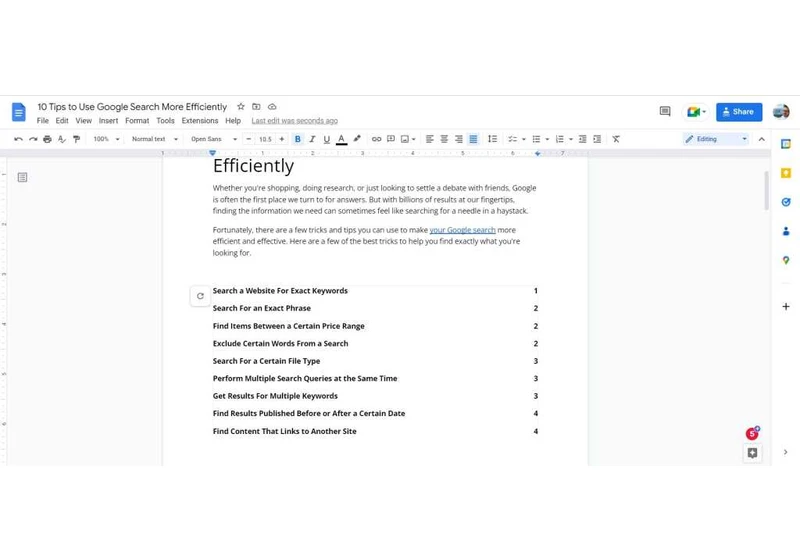Set Center align
Viewport: 800px width, 560px height.
pos(444,139)
